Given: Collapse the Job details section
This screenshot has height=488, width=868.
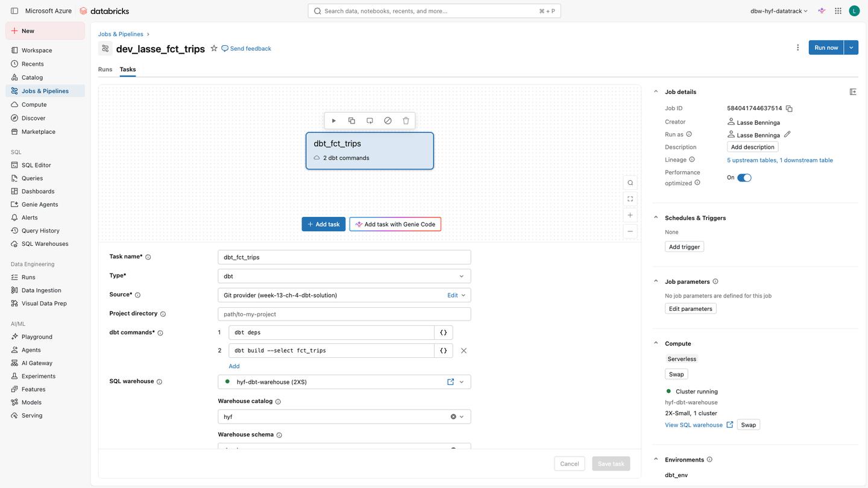Looking at the screenshot, I should click(x=656, y=92).
